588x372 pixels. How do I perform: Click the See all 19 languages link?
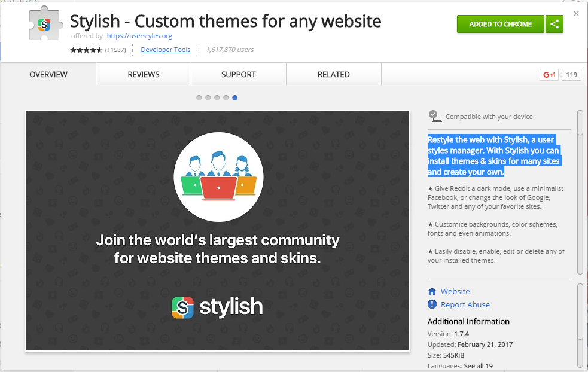pyautogui.click(x=478, y=365)
